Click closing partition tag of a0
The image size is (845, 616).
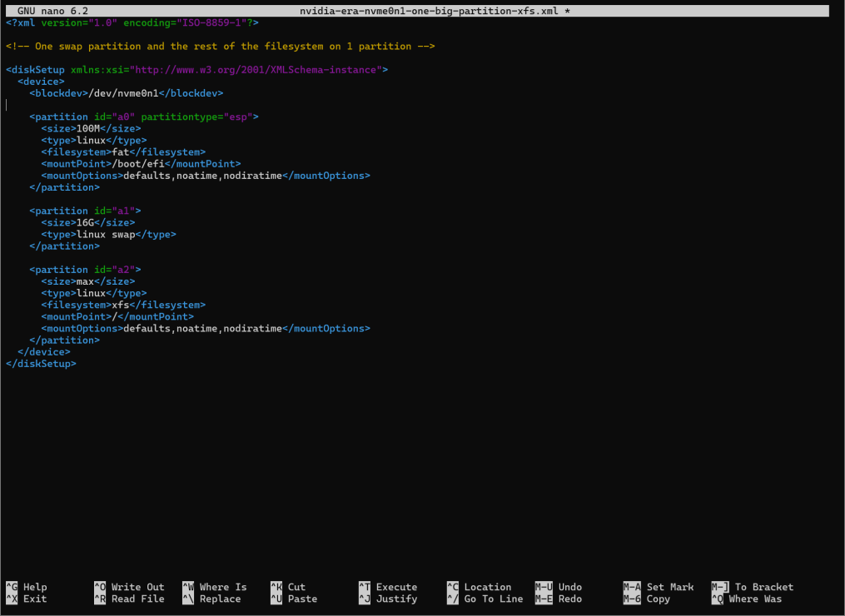click(x=65, y=187)
